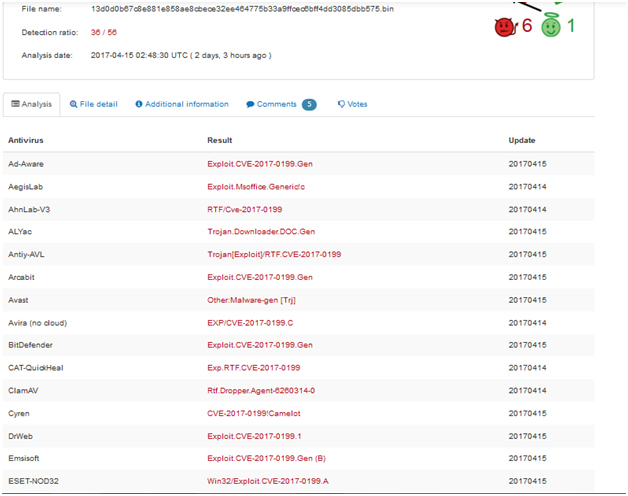Click the speech bubble Comments icon
This screenshot has height=496, width=628.
click(x=250, y=104)
